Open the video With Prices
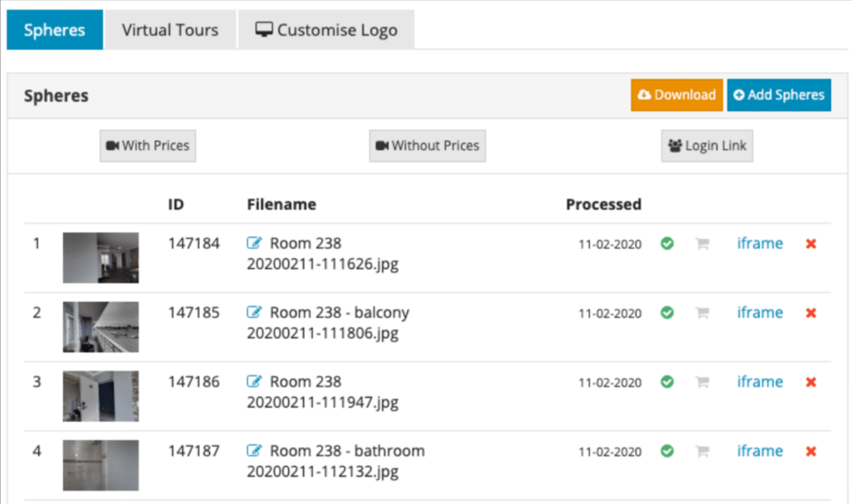This screenshot has width=852, height=504. (x=148, y=145)
